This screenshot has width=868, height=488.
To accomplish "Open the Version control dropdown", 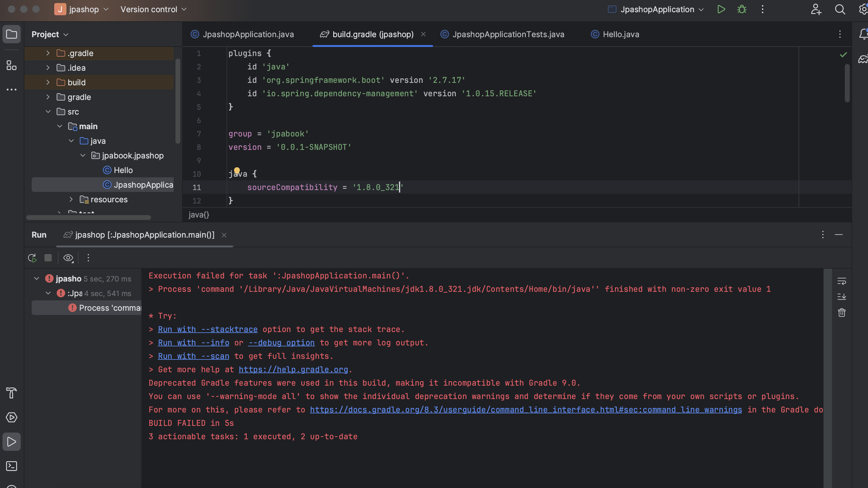I will point(153,9).
